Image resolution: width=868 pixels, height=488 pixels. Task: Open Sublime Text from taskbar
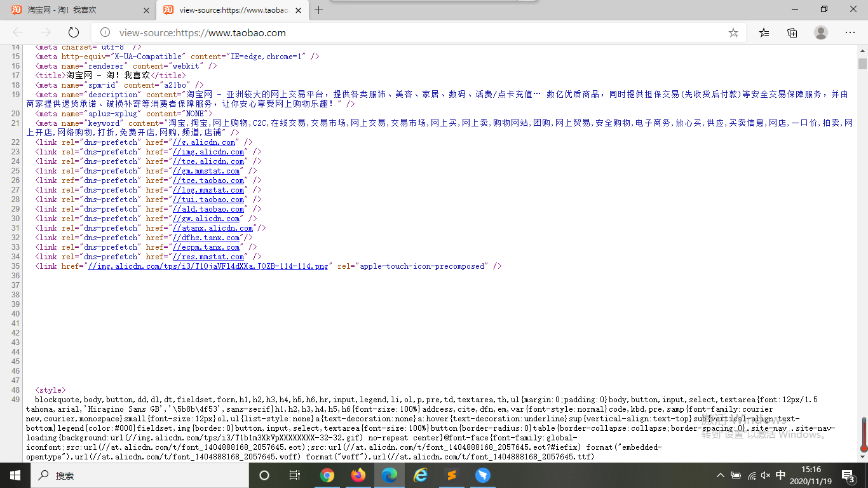[452, 475]
